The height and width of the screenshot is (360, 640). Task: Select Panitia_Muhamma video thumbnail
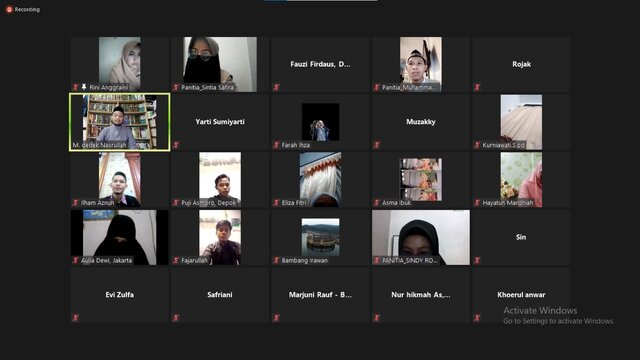click(x=421, y=64)
